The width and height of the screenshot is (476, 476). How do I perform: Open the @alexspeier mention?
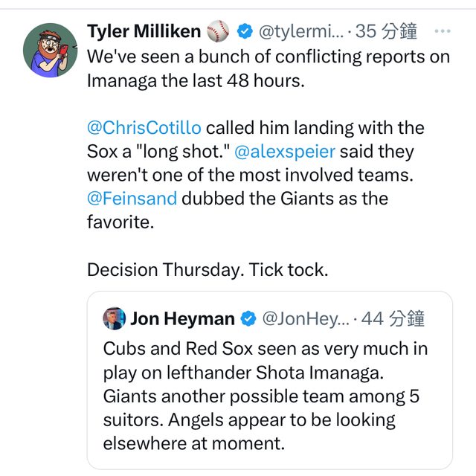(x=285, y=152)
